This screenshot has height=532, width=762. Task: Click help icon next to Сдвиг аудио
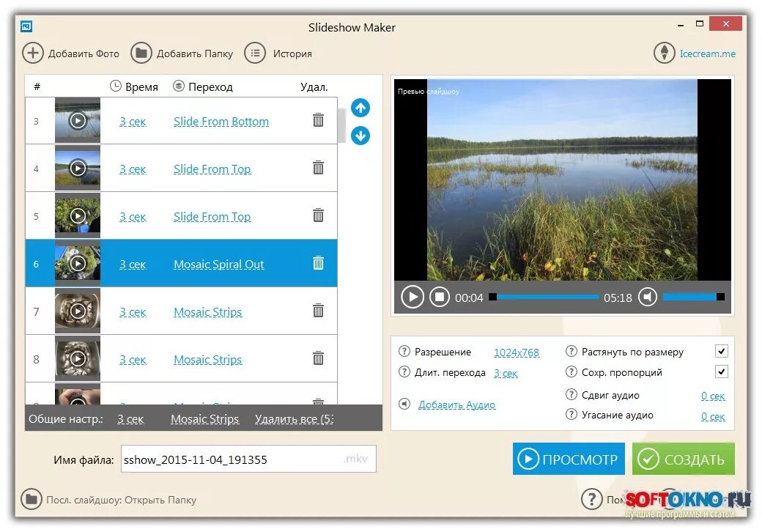pyautogui.click(x=571, y=394)
